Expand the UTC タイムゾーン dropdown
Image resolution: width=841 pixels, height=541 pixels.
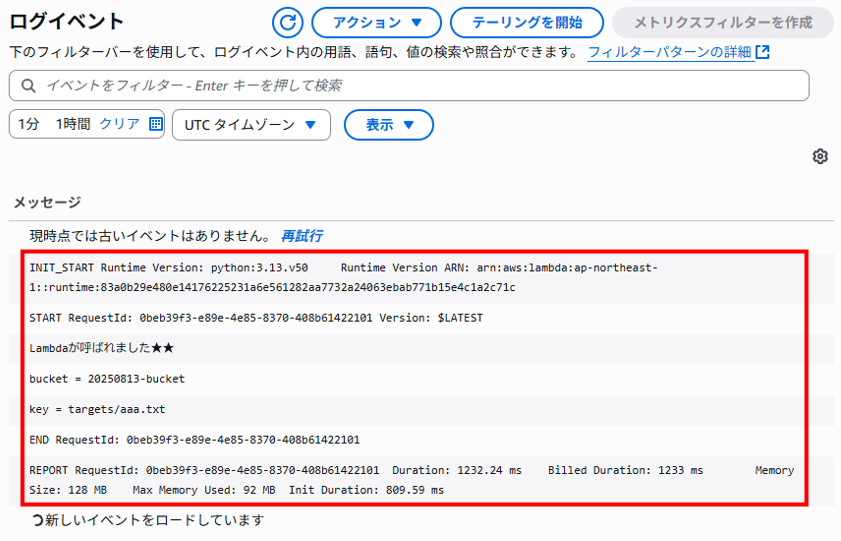(x=251, y=125)
